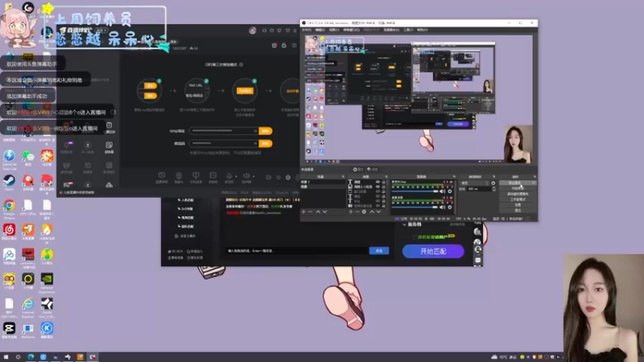Open Settings from OBS controls panel
The height and width of the screenshot is (362, 644).
518,205
